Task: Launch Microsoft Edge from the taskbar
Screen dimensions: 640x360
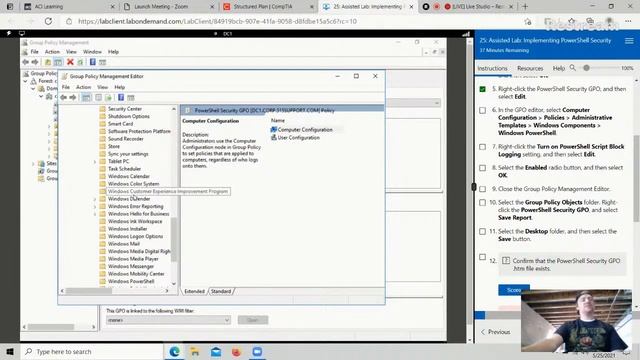Action: click(174, 351)
